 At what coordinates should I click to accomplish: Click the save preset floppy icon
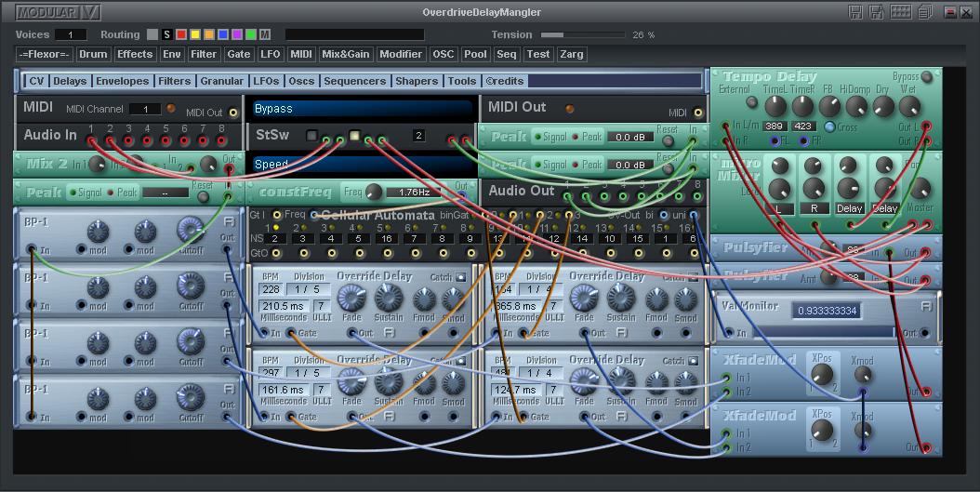coord(855,12)
